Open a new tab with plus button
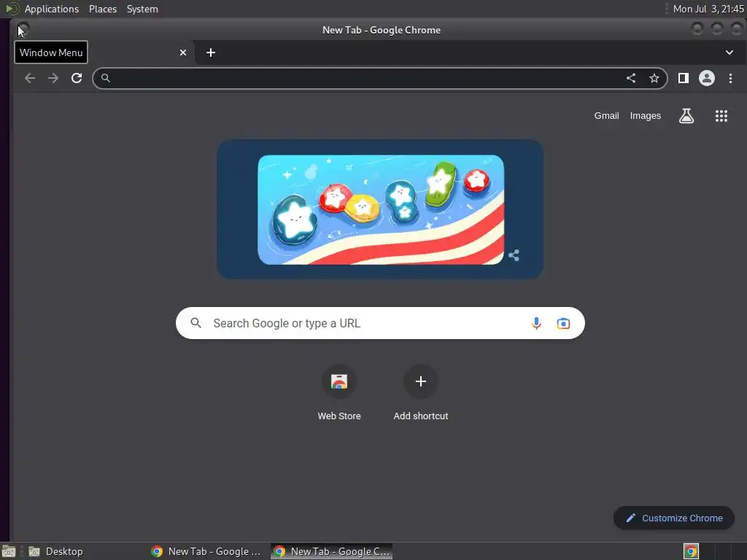The image size is (747, 560). tap(211, 52)
